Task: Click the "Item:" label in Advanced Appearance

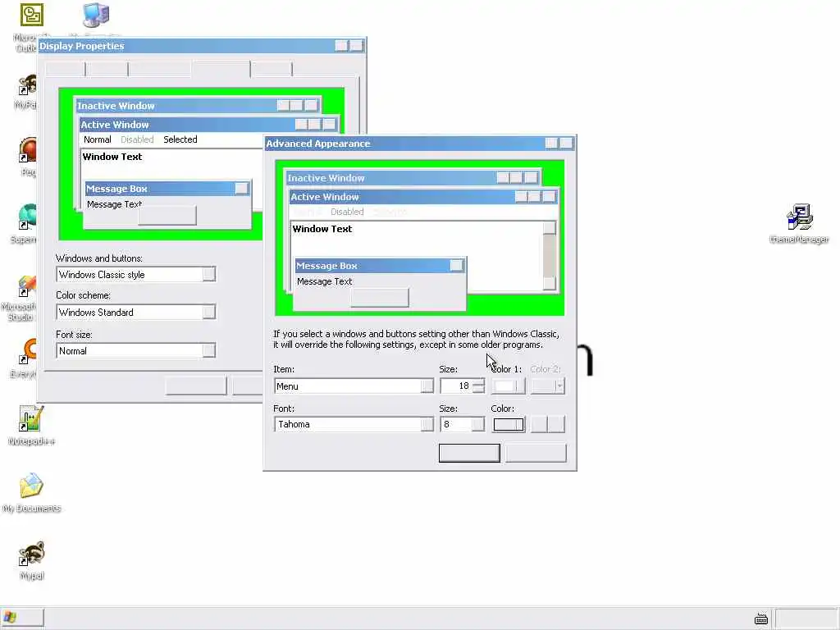Action: (283, 369)
